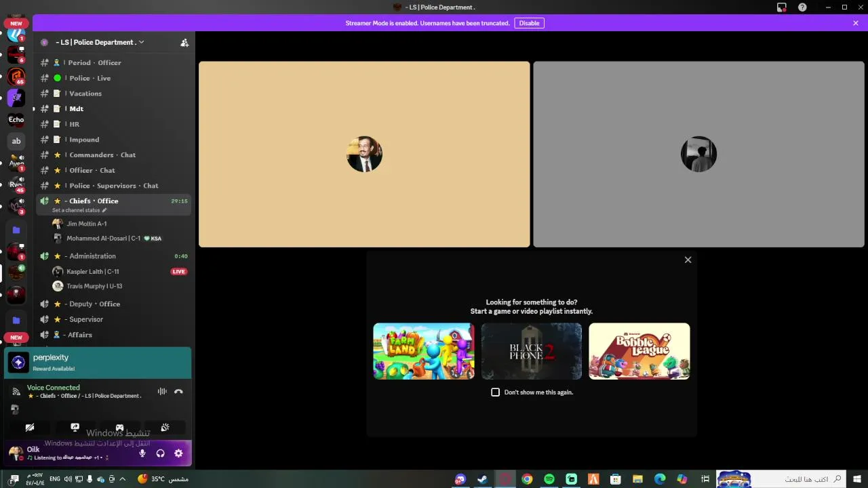
Task: Open Police · Supervisors · Chat channel
Action: click(x=113, y=186)
